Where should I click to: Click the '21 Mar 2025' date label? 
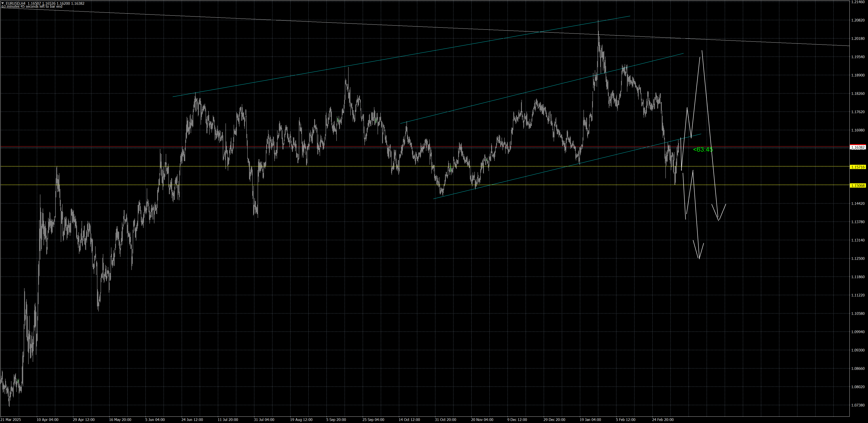point(11,420)
